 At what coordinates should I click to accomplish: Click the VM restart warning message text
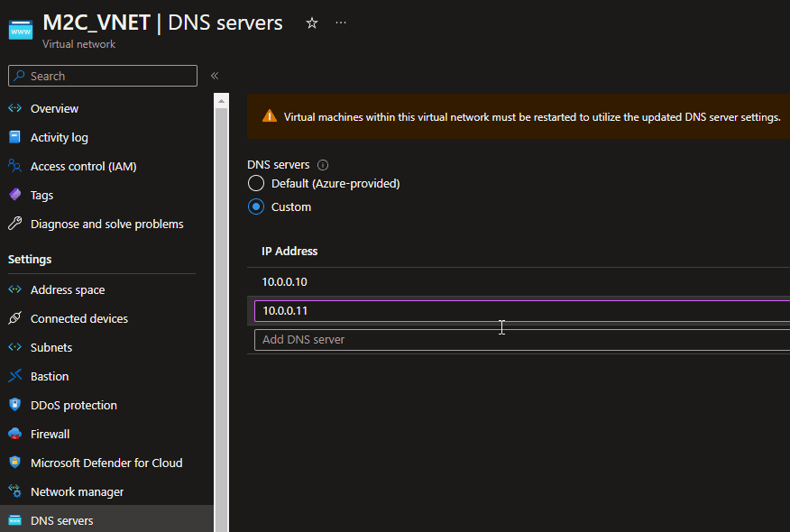(x=532, y=117)
